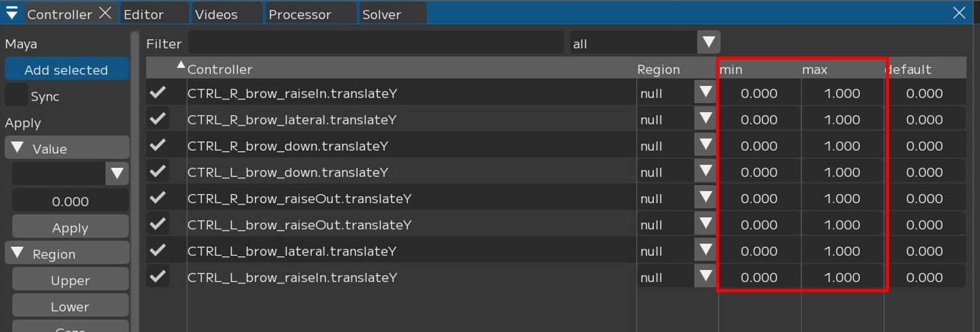
Task: Click the Apply button under Value
Action: pos(70,228)
